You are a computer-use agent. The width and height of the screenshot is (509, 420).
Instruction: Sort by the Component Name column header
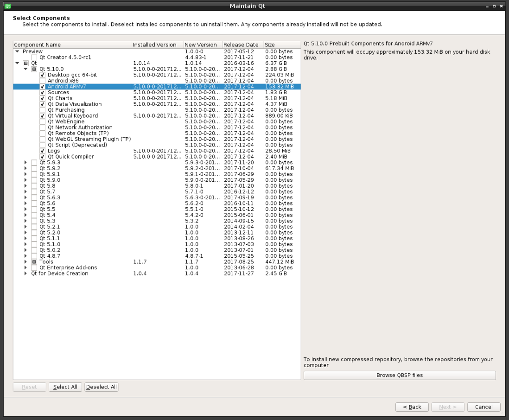click(x=72, y=45)
